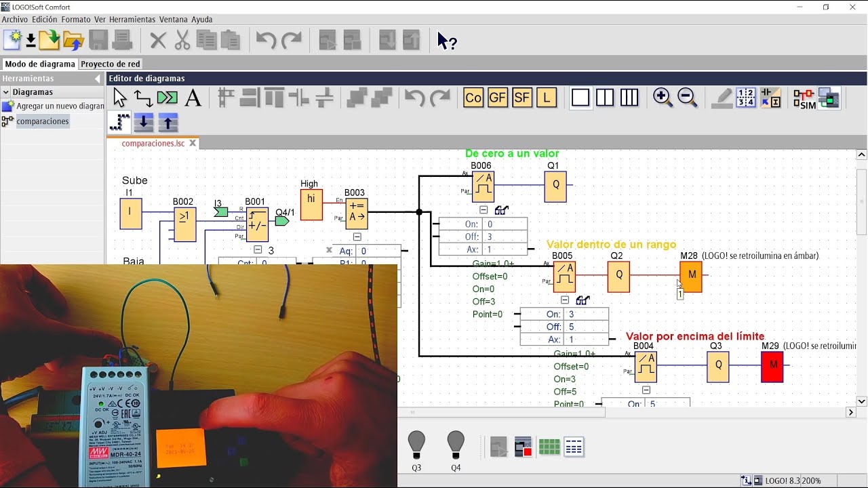Click the Paste clipboard icon

(231, 41)
